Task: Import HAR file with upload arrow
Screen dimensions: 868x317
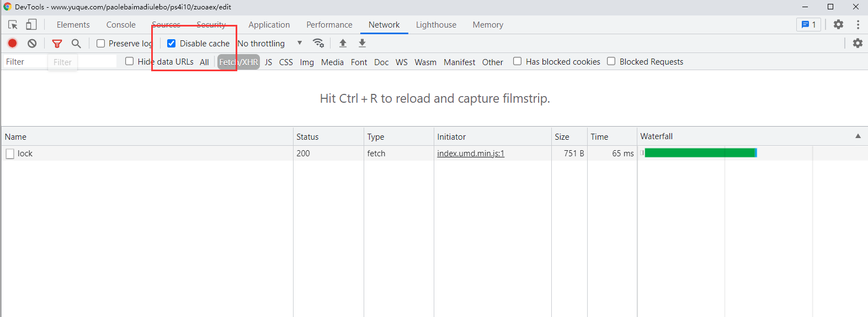Action: [343, 43]
